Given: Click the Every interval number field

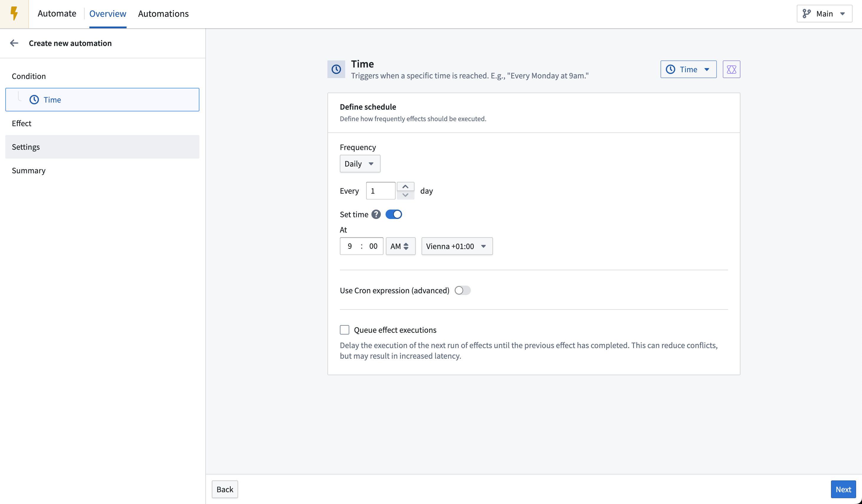Looking at the screenshot, I should pos(380,191).
